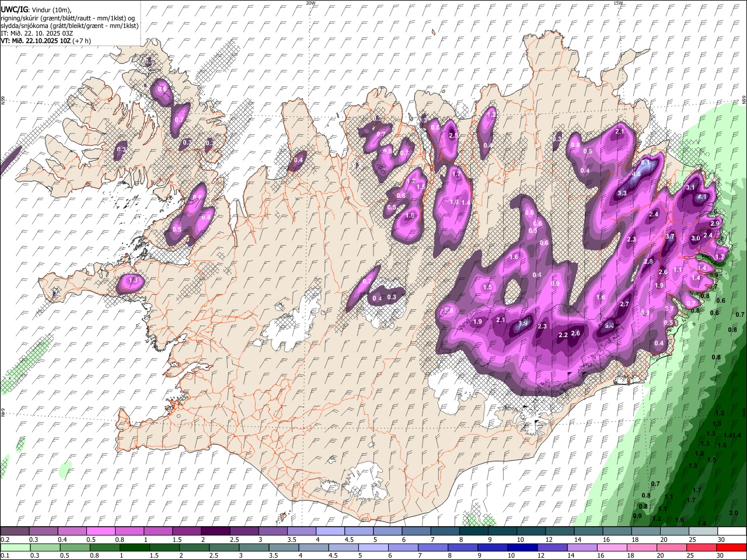Click the pale green swatch labeled 0.1 in bottom legend row
This screenshot has width=747, height=560.
click(15, 547)
